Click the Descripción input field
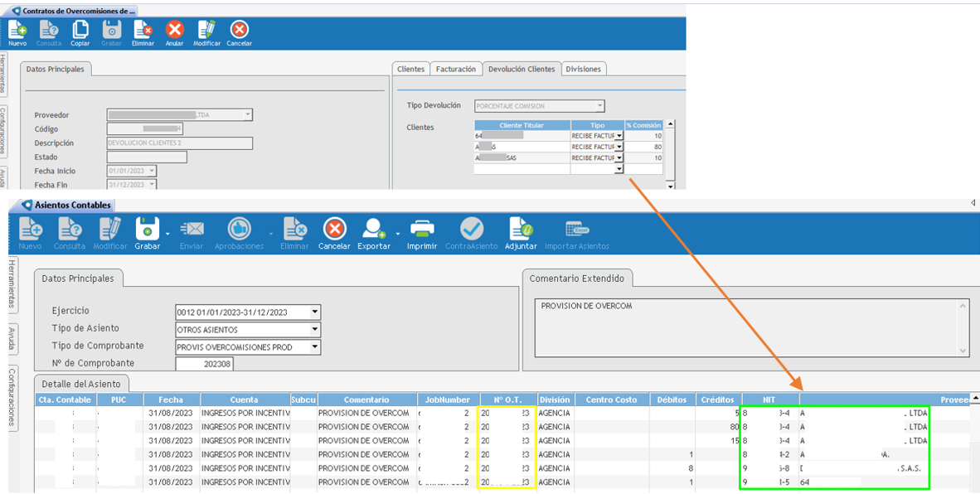This screenshot has height=494, width=980. (179, 143)
